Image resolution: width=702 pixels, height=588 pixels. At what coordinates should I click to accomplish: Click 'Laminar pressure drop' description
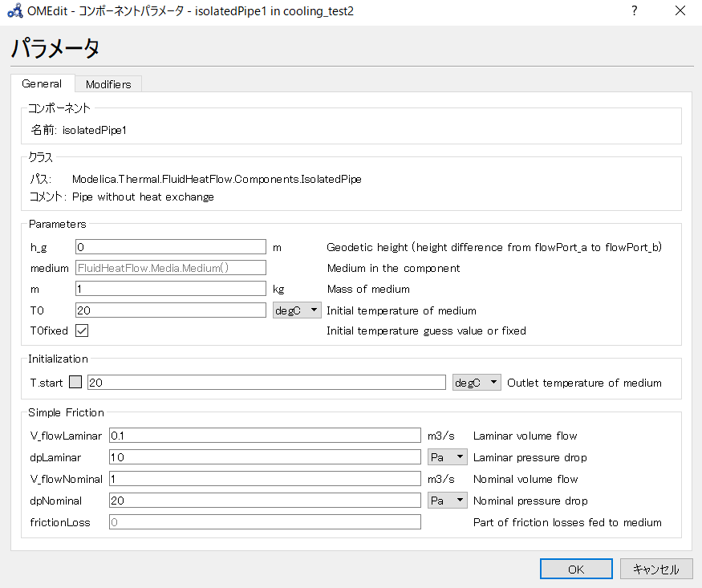coord(530,457)
